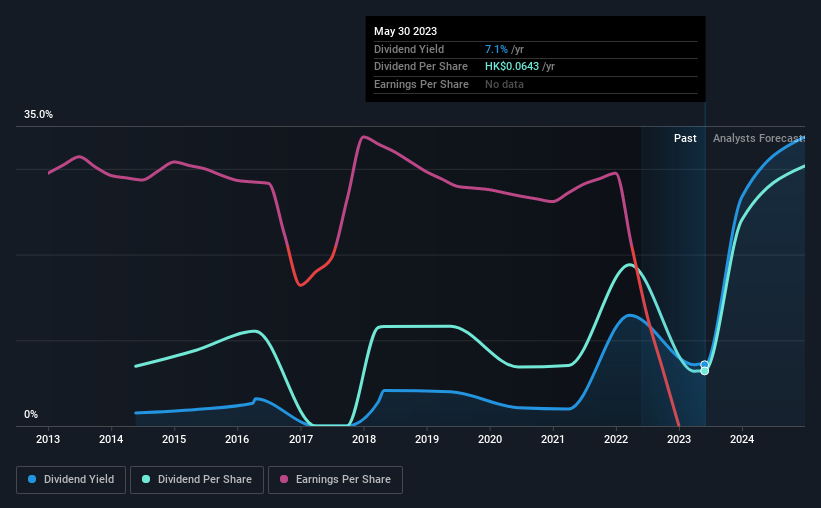Click the 2023 x-axis label
The image size is (821, 508).
(679, 439)
